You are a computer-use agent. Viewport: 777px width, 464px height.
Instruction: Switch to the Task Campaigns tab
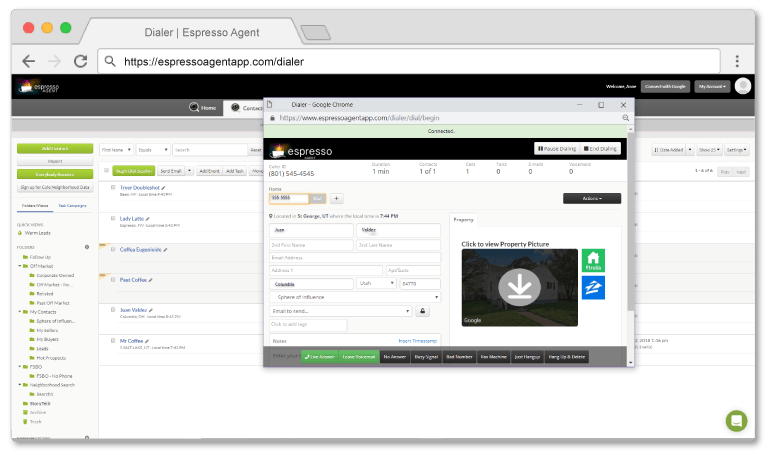tap(72, 205)
